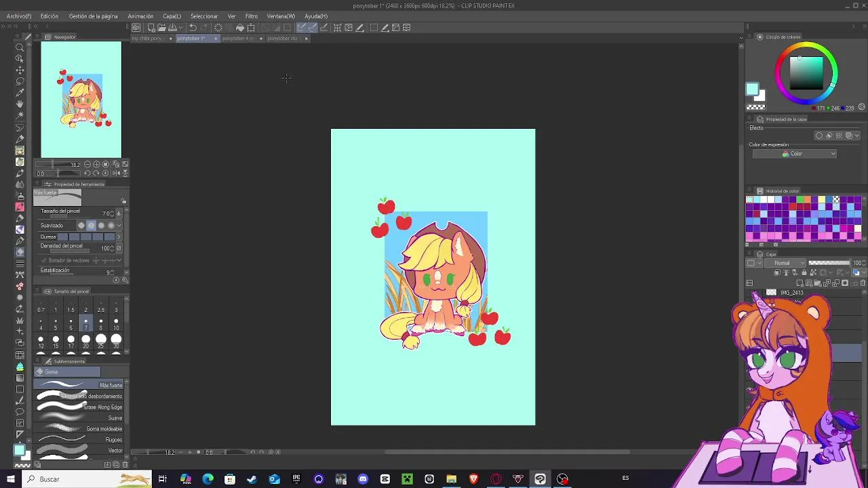Zoom out in the Navigator panel

coord(87,164)
